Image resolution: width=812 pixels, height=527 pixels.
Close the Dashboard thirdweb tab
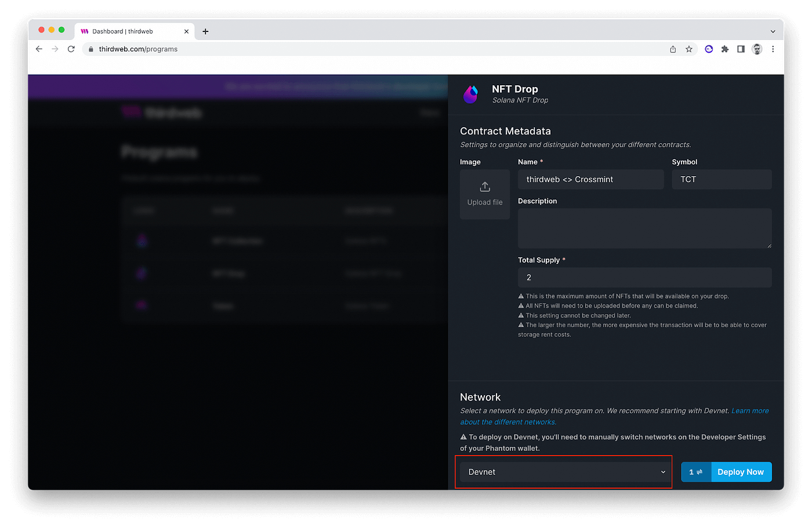coord(186,31)
